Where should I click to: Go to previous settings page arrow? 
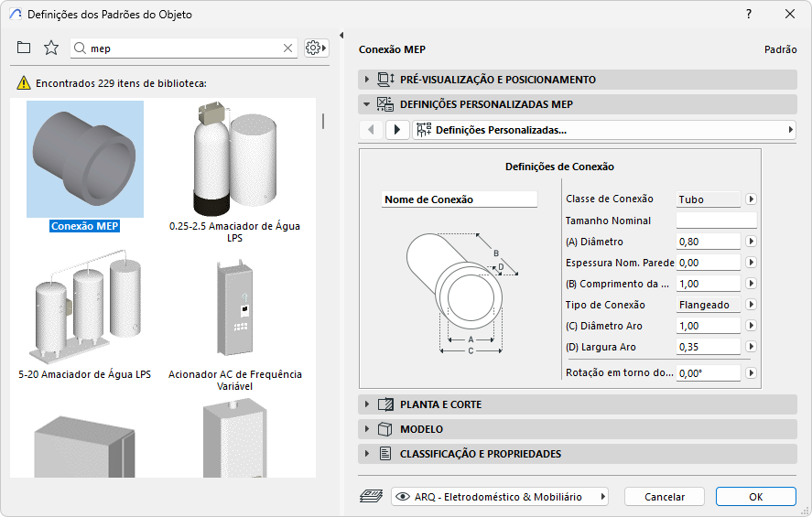tap(371, 130)
